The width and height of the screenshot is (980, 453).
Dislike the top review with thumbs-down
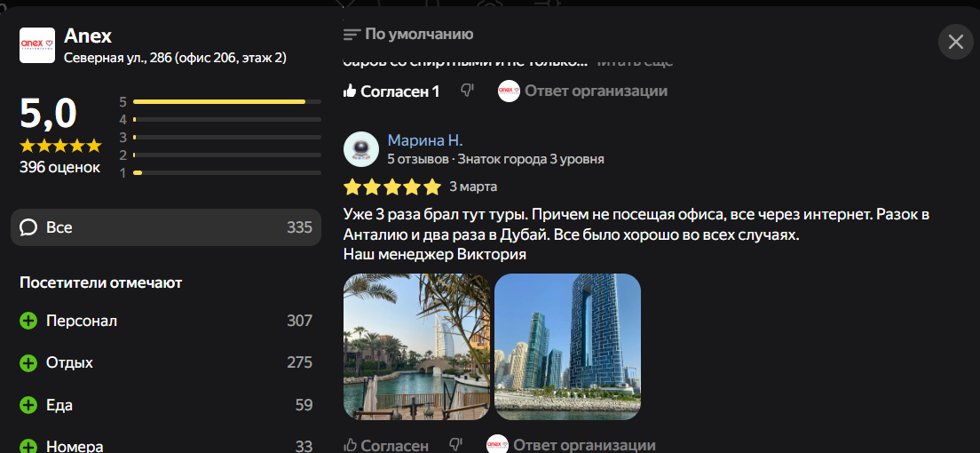467,91
